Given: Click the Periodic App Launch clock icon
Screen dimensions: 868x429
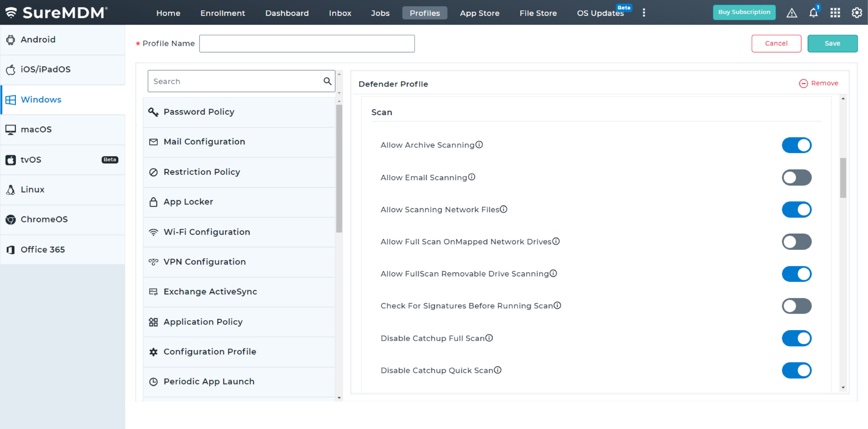Looking at the screenshot, I should (153, 382).
